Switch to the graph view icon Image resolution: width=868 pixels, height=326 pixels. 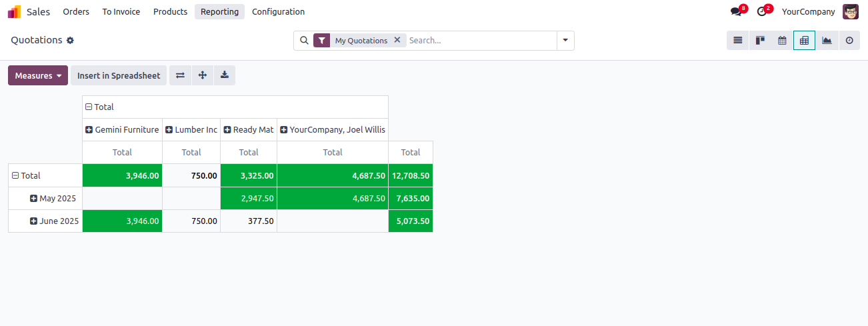[x=827, y=41]
